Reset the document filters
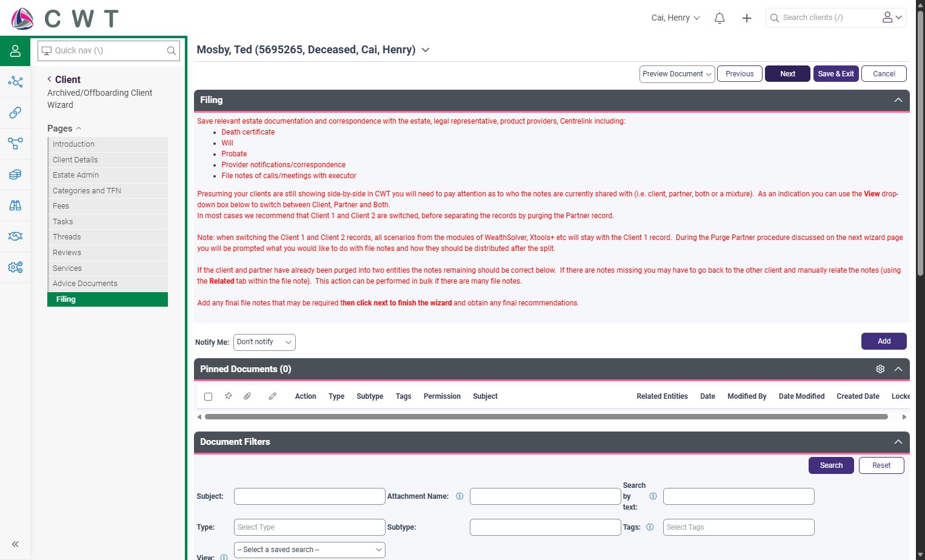This screenshot has height=560, width=925. click(881, 465)
